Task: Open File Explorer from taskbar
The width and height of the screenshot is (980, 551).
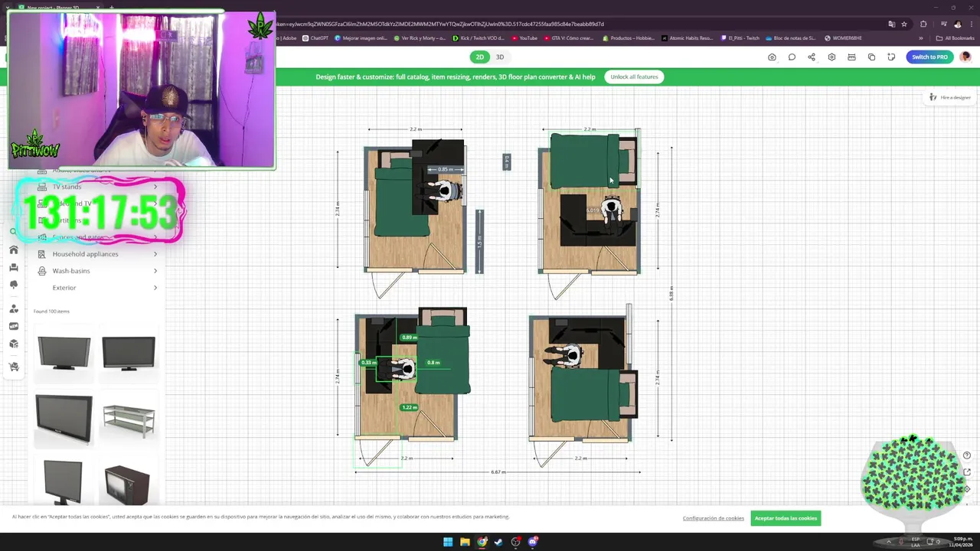Action: click(465, 542)
